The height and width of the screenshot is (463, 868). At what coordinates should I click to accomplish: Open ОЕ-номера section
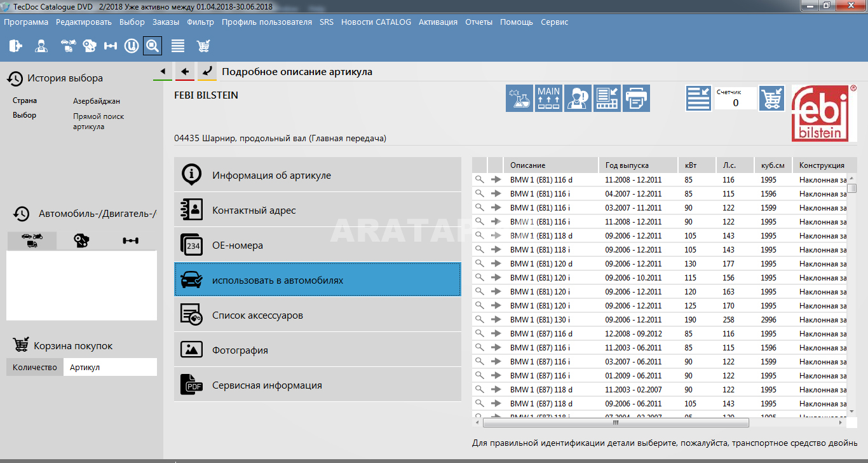318,245
